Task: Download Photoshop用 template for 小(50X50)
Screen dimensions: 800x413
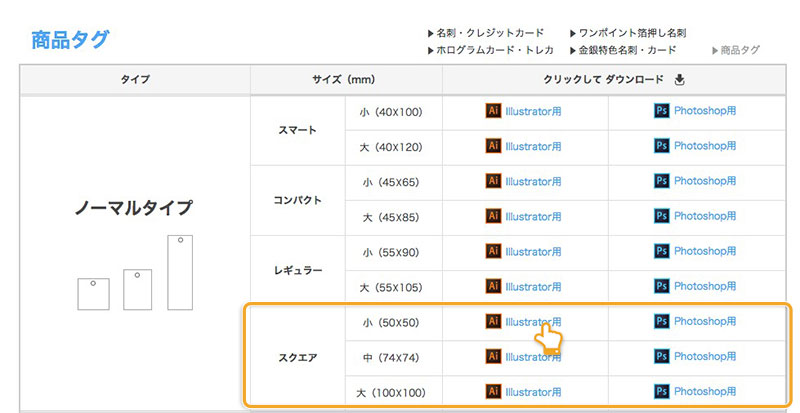Action: tap(705, 321)
